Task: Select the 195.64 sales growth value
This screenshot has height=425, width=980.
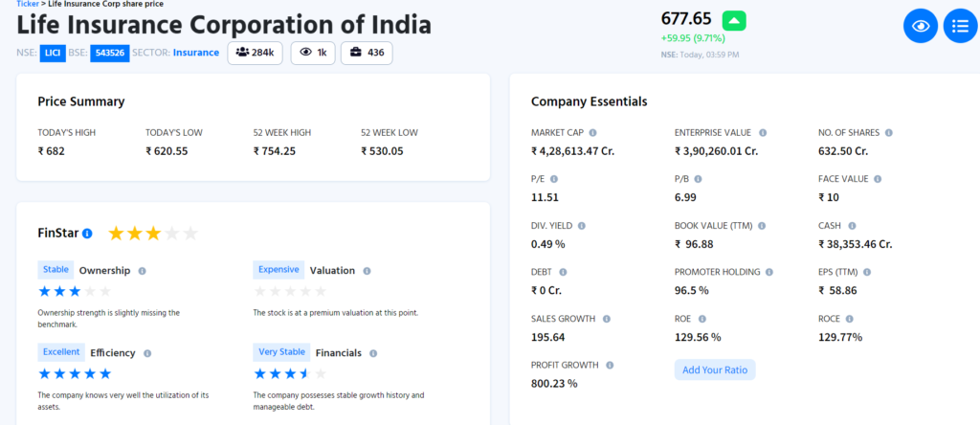Action: coord(548,337)
